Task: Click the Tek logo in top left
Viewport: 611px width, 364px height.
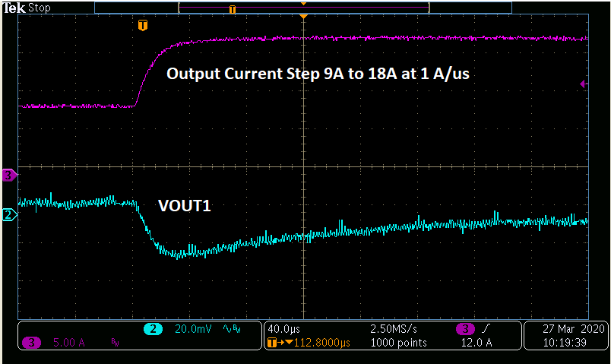Action: (14, 8)
